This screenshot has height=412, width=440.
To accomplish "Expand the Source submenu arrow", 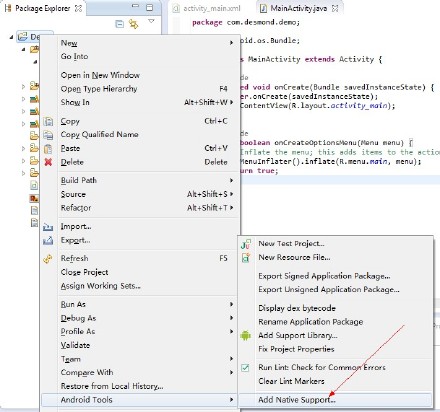I will pyautogui.click(x=231, y=194).
